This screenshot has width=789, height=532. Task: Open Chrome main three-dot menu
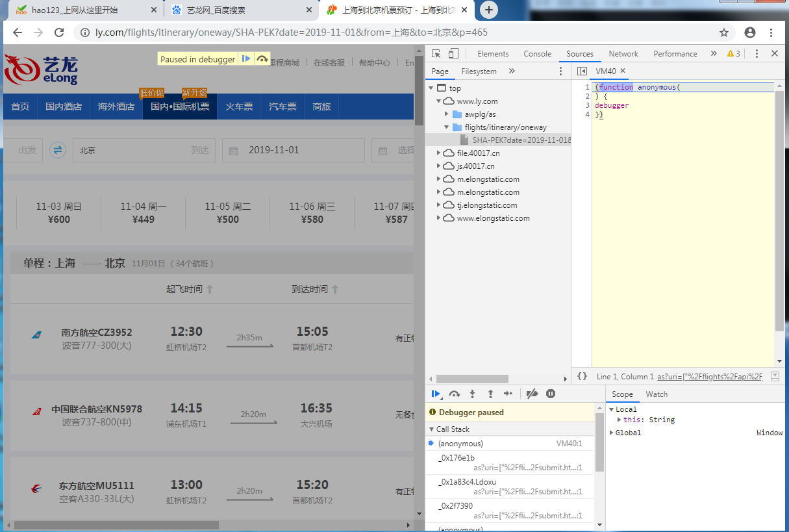[771, 32]
